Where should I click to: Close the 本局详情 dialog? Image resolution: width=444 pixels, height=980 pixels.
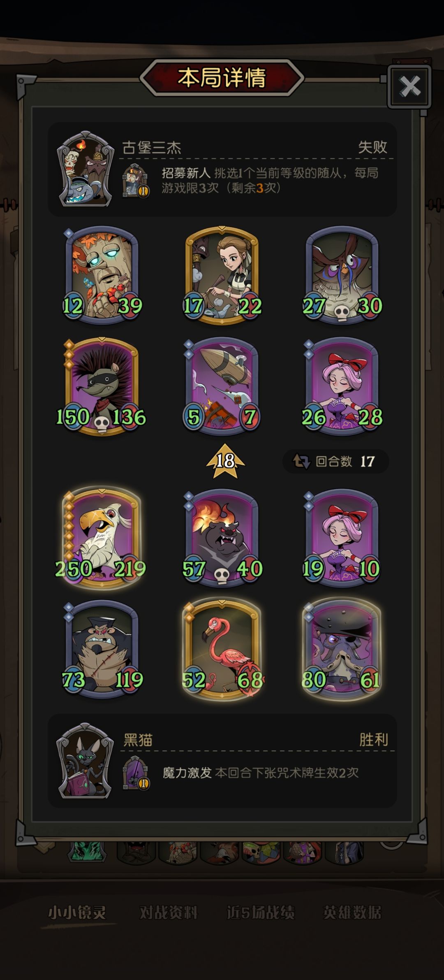[x=409, y=86]
